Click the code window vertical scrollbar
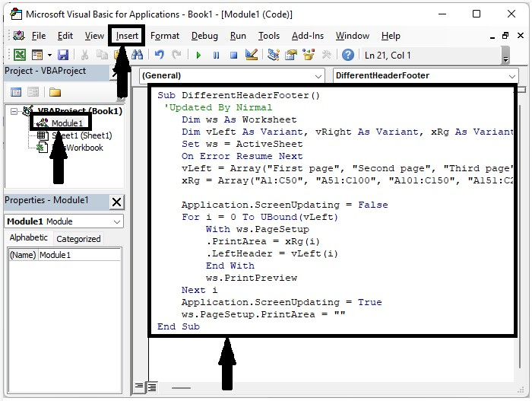The image size is (532, 401). pyautogui.click(x=521, y=236)
